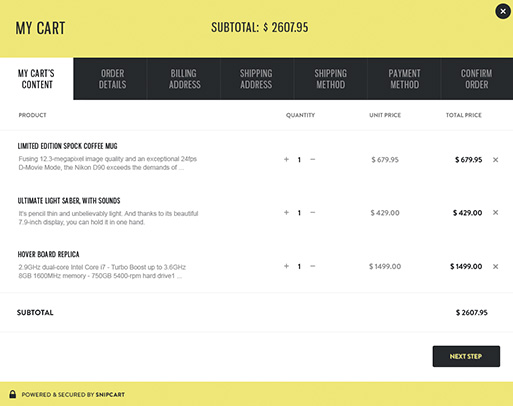
Task: Decrease quantity of Ultimate Light Saber
Action: pos(312,212)
